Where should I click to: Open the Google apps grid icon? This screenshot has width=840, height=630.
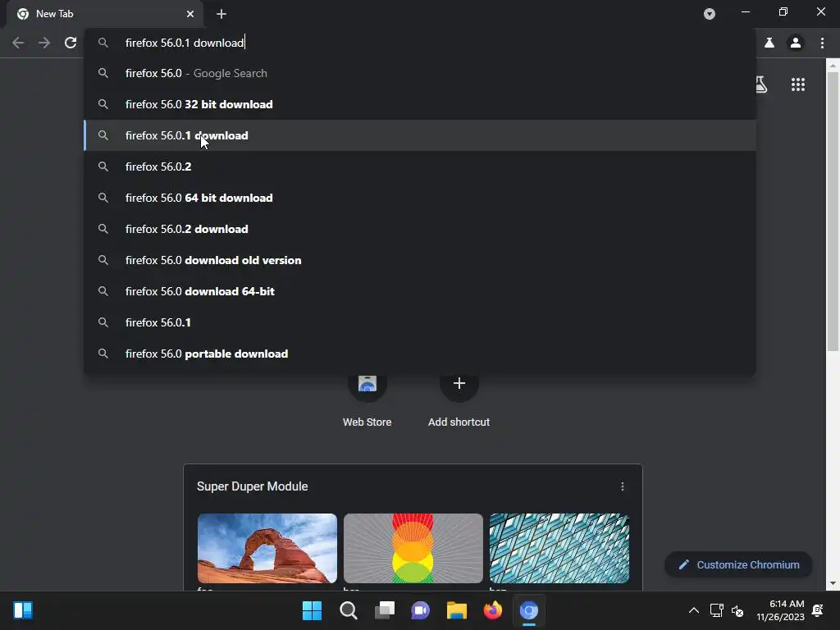pos(798,84)
